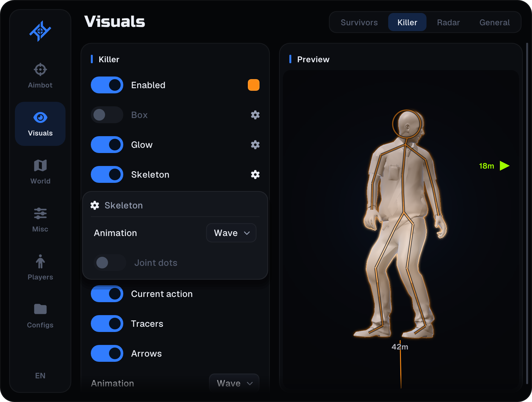Open Box settings gear
532x402 pixels.
[x=255, y=115]
